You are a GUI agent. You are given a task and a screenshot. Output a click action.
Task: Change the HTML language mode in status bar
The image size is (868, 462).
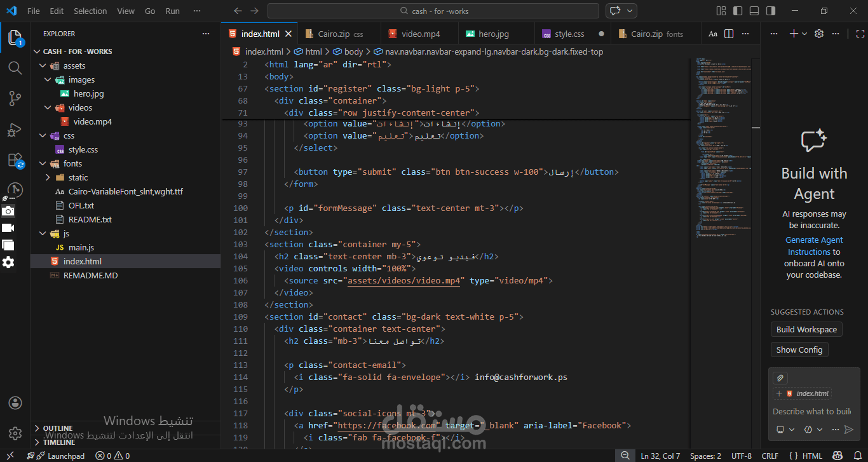812,456
